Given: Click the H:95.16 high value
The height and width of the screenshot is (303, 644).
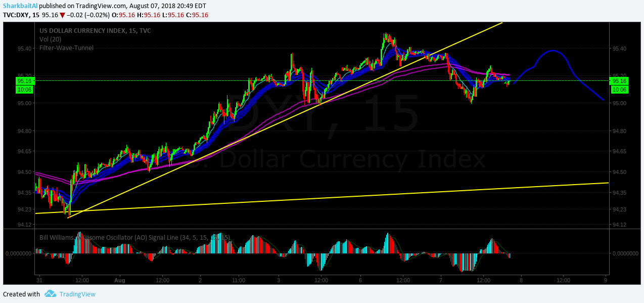Looking at the screenshot, I should [150, 15].
